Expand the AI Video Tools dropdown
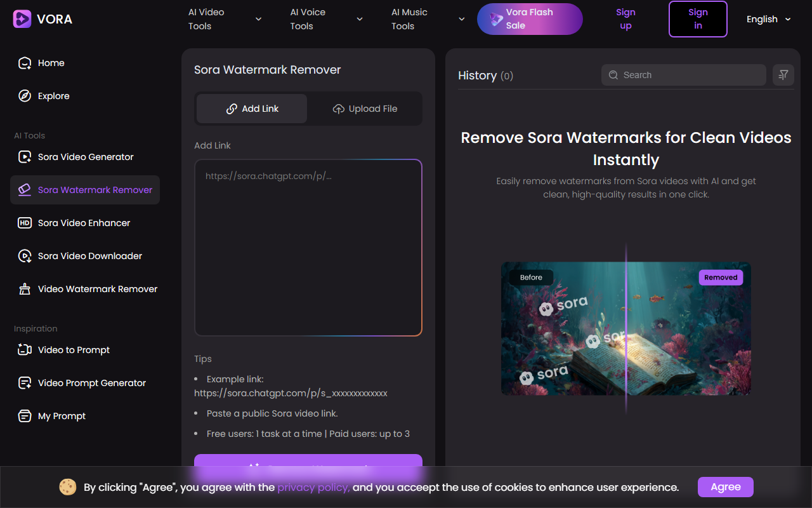This screenshot has height=508, width=812. 225,19
